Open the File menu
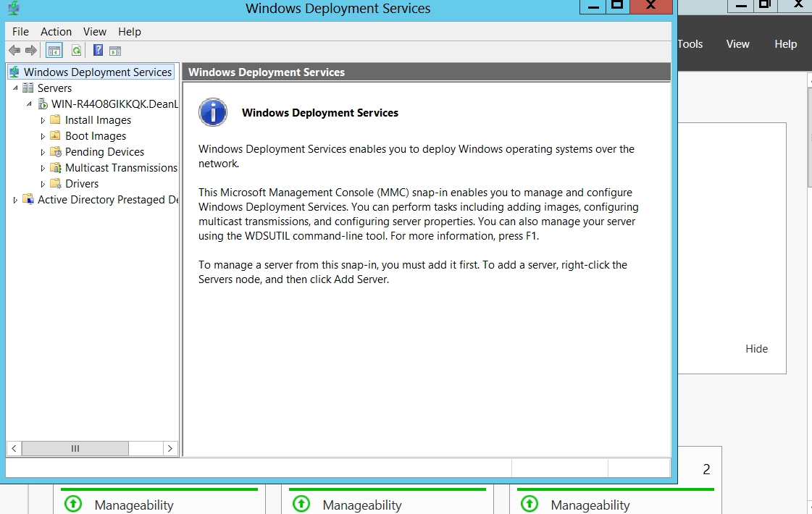The image size is (812, 514). point(20,32)
